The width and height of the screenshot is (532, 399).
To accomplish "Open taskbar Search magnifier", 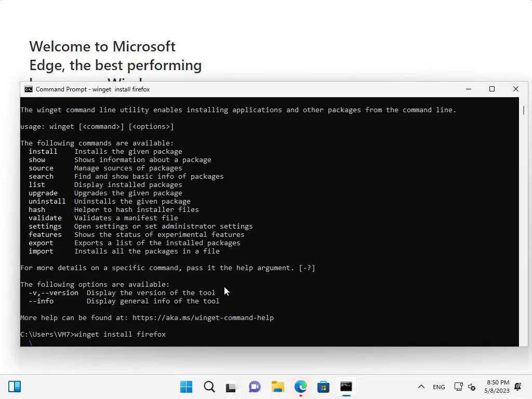I will click(209, 387).
